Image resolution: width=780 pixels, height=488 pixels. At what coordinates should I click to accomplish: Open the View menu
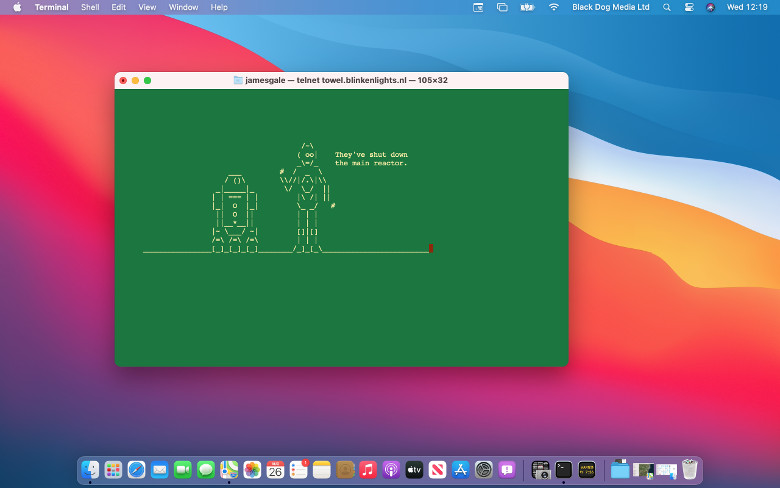pyautogui.click(x=147, y=7)
